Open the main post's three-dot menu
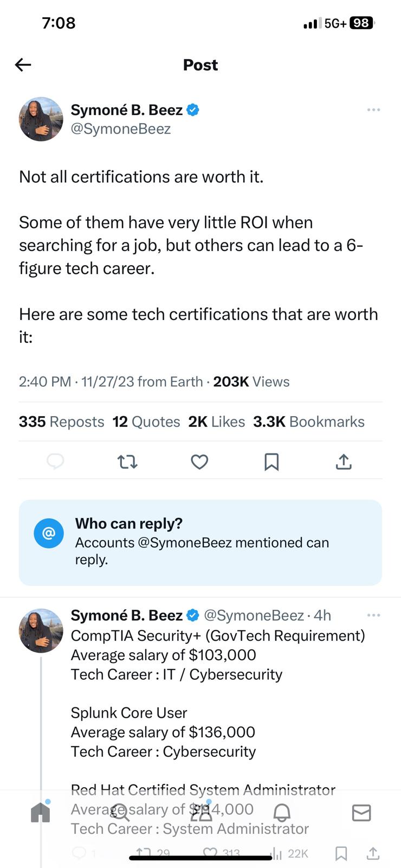 point(373,110)
